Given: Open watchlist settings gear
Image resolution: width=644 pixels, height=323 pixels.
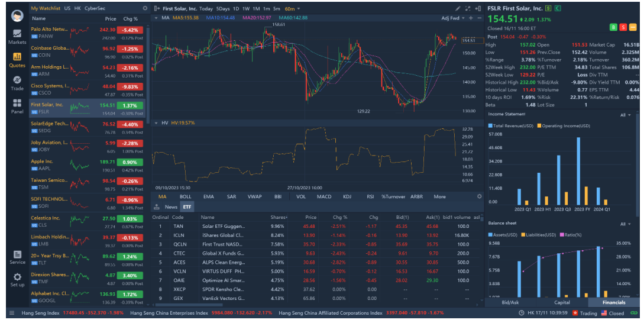Looking at the screenshot, I should (145, 8).
